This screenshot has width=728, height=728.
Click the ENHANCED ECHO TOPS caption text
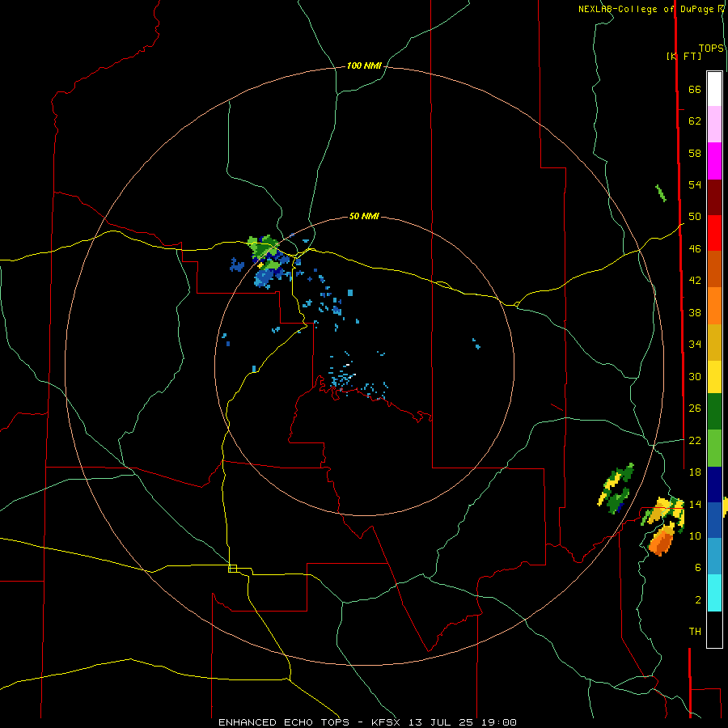point(284,722)
